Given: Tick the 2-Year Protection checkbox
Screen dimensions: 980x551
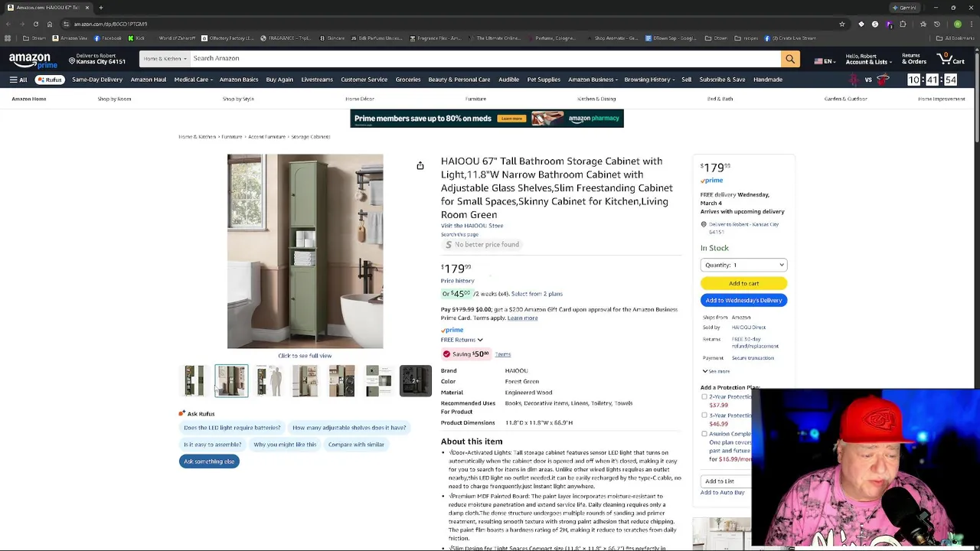Looking at the screenshot, I should (704, 397).
